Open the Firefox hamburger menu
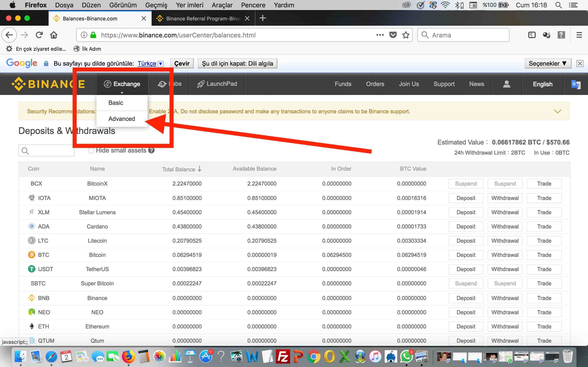Image resolution: width=588 pixels, height=367 pixels. point(579,35)
